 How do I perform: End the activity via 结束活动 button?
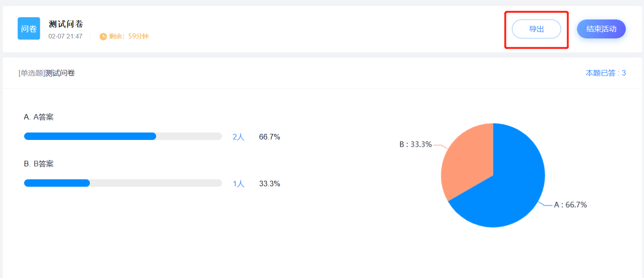pos(601,29)
